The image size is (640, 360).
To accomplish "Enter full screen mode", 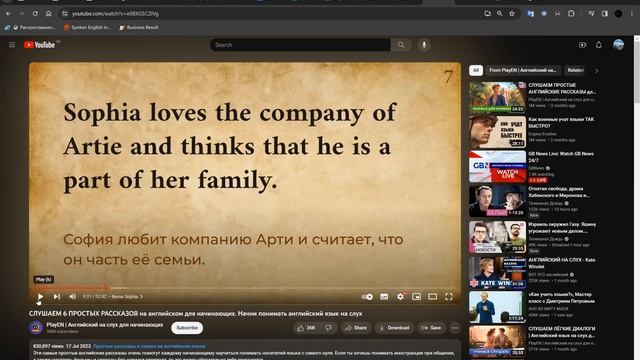I will [x=449, y=297].
